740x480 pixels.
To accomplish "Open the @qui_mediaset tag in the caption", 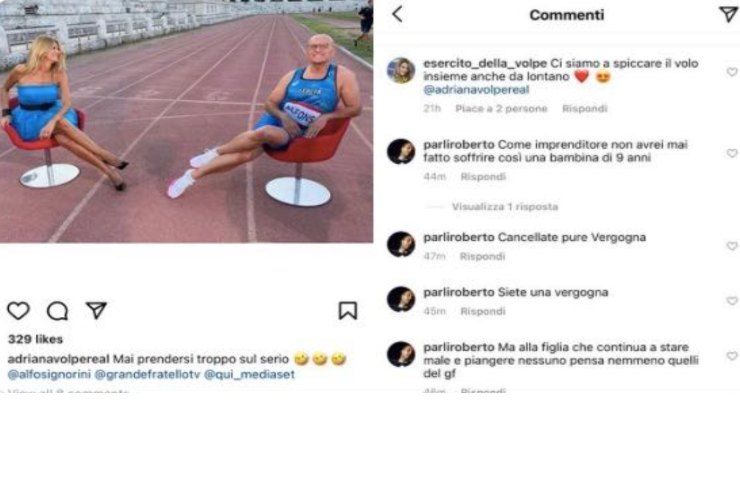I will coord(249,374).
